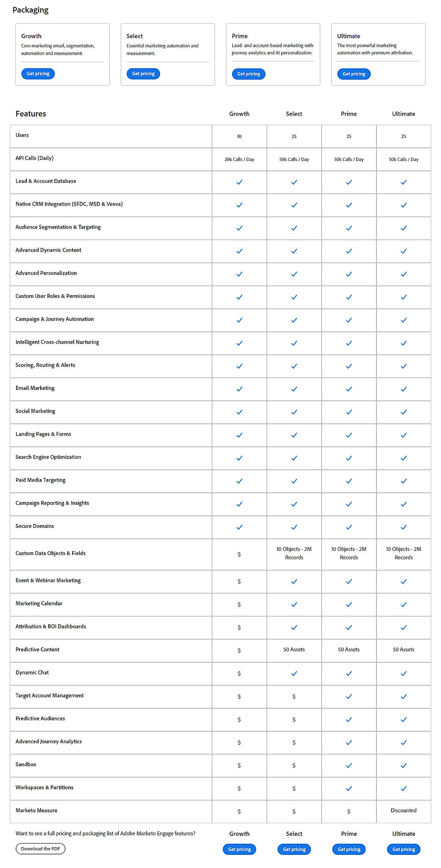This screenshot has width=441, height=868.
Task: Click the Secure Domains feature row label
Action: (x=35, y=526)
